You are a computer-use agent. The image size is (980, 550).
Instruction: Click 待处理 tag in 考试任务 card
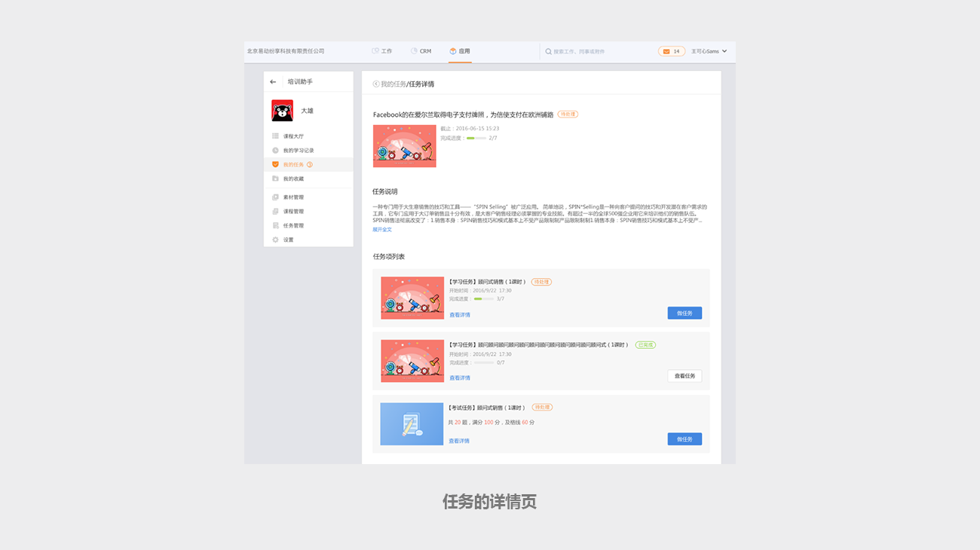(x=543, y=407)
